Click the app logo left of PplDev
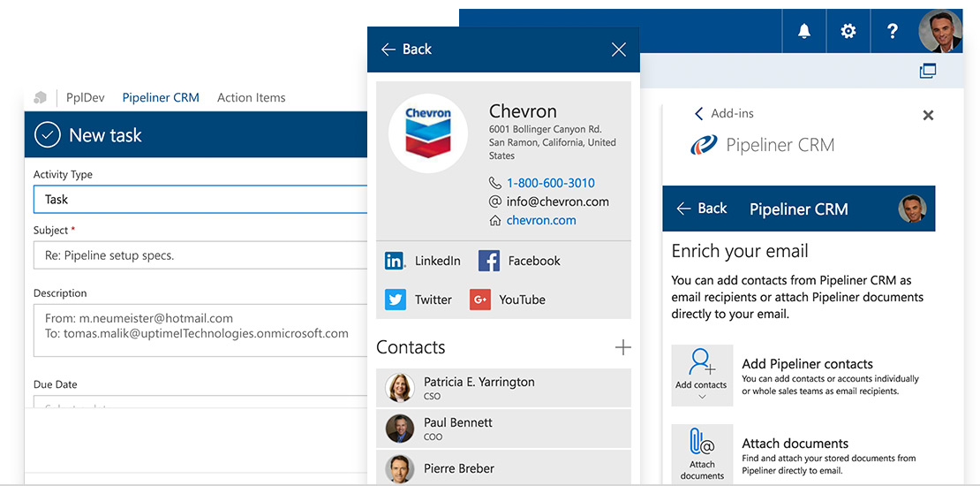 tap(41, 97)
